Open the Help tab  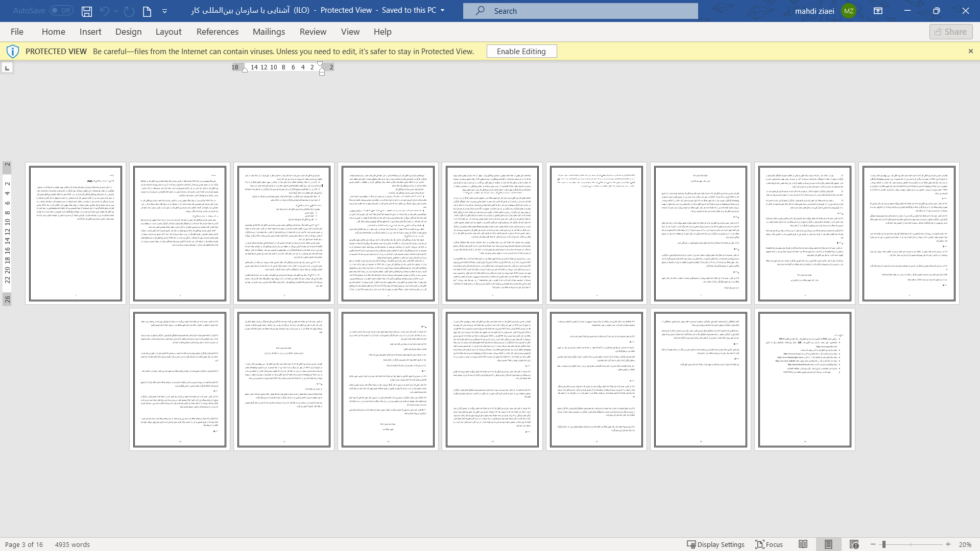383,32
